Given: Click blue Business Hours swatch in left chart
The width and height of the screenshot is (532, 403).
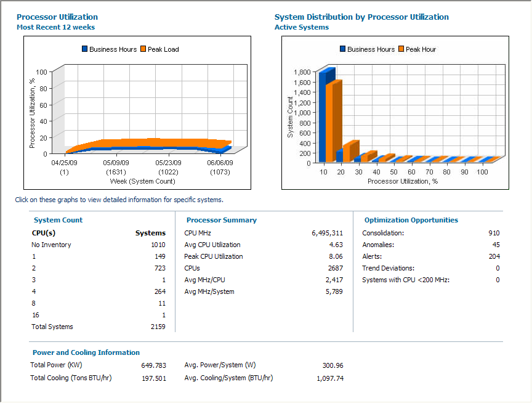Looking at the screenshot, I should point(85,49).
